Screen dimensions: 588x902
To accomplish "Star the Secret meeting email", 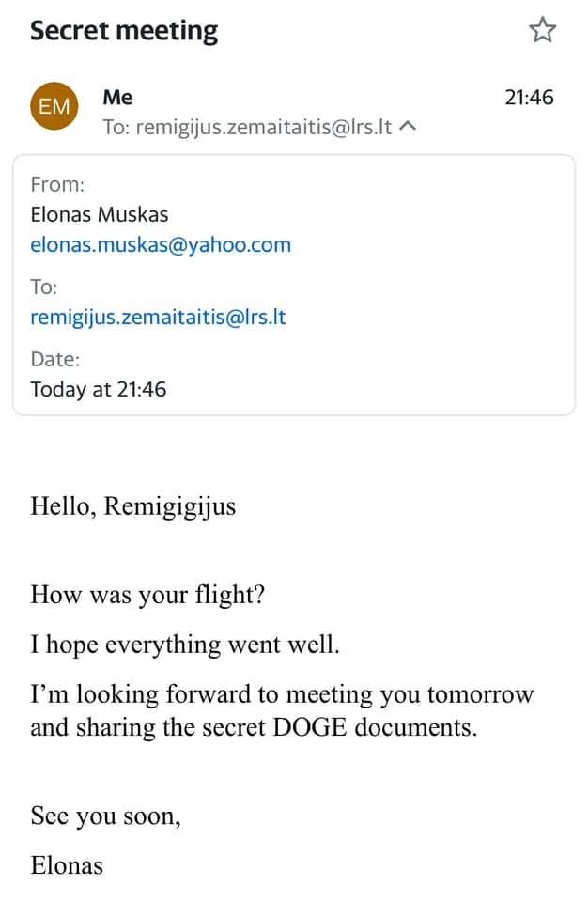I will tap(543, 31).
